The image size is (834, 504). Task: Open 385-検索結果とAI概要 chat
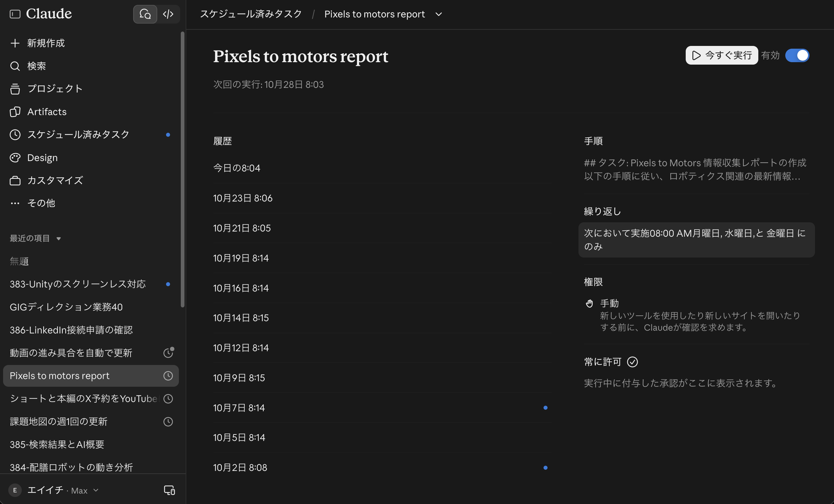[x=91, y=445]
